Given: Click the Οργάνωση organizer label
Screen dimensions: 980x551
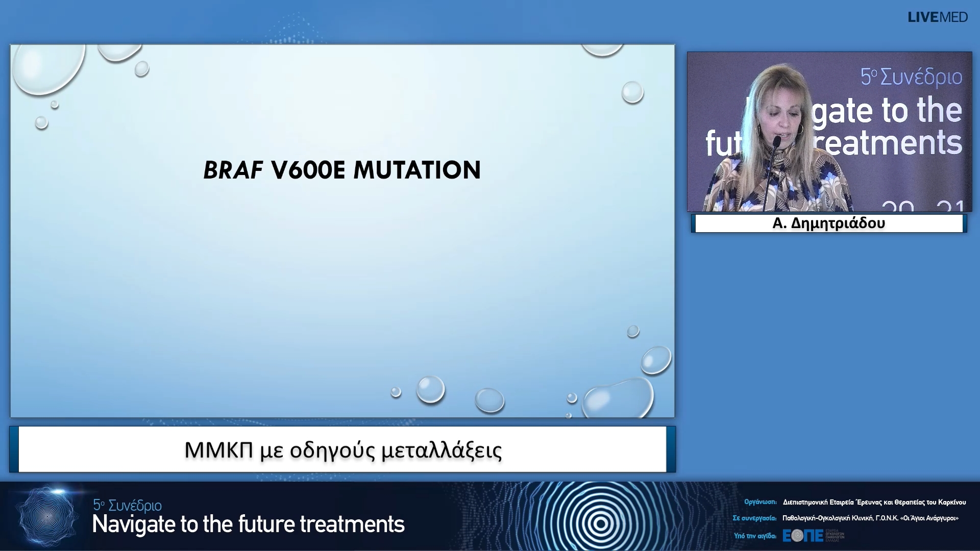Looking at the screenshot, I should tap(760, 502).
